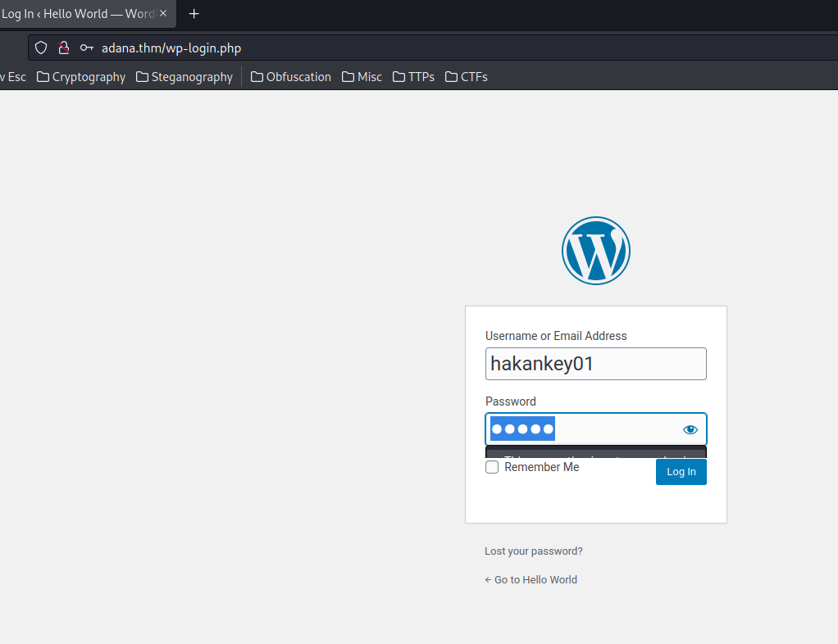Enable the Remember Me checkbox
The height and width of the screenshot is (644, 838).
click(x=492, y=467)
